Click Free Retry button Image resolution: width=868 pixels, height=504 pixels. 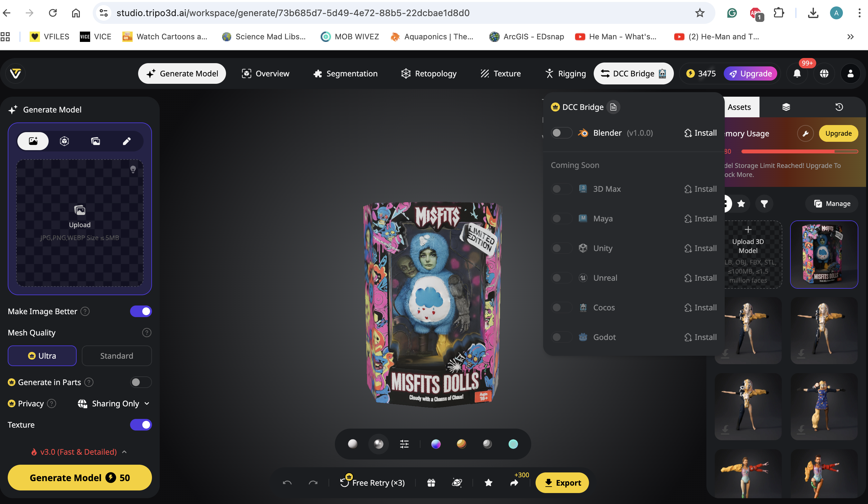pos(372,483)
